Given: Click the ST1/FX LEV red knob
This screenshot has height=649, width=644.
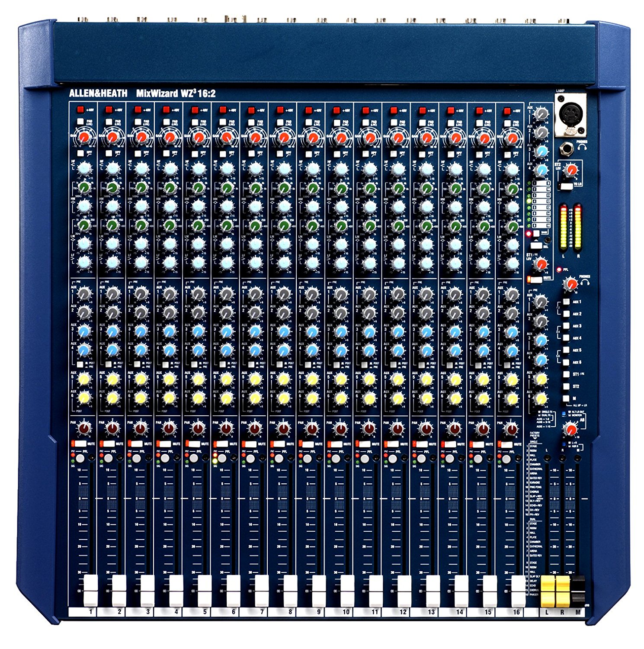Looking at the screenshot, I should (540, 264).
